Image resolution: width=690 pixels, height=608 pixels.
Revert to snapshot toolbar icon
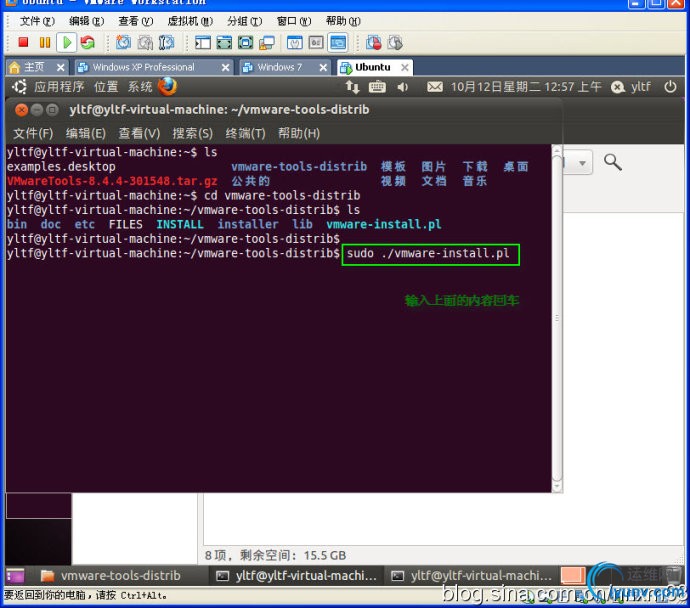[145, 43]
